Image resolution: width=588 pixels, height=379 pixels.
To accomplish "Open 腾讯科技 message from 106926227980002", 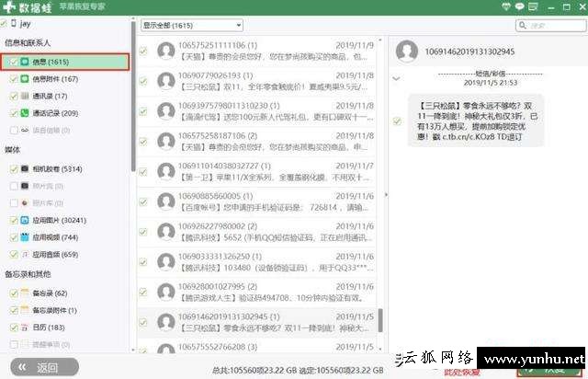I will point(257,232).
